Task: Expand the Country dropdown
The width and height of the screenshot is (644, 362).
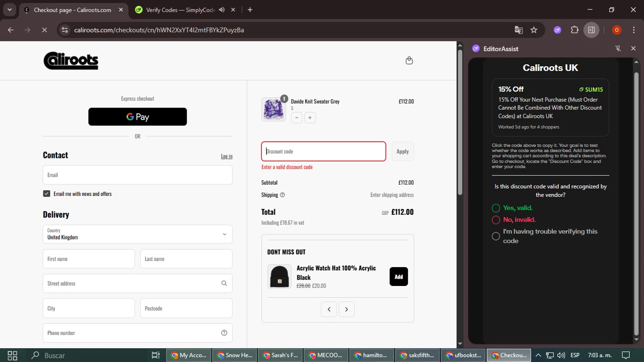Action: point(137,234)
